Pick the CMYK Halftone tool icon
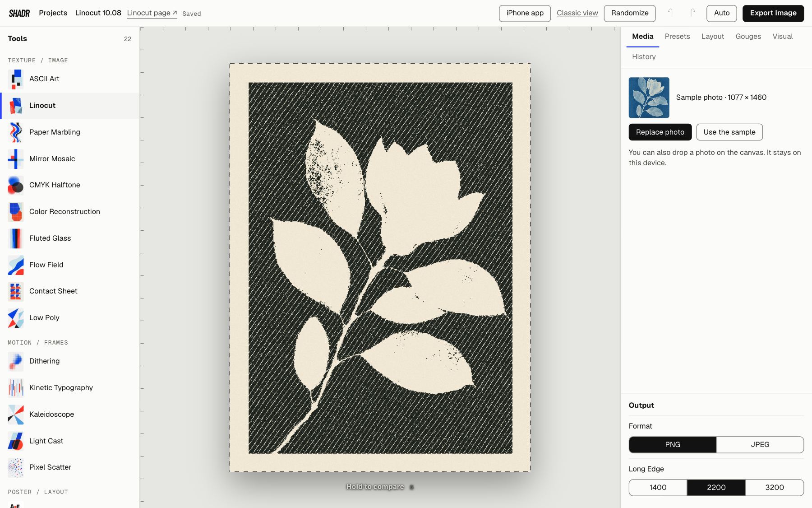812x508 pixels. [x=16, y=185]
